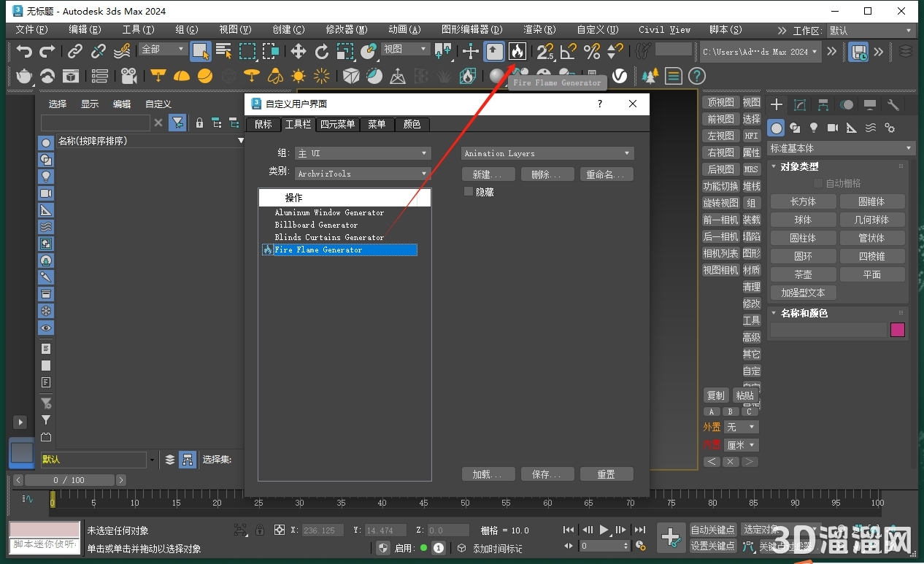Toggle the eye visibility filter in scene explorer
This screenshot has height=564, width=924.
(x=46, y=328)
